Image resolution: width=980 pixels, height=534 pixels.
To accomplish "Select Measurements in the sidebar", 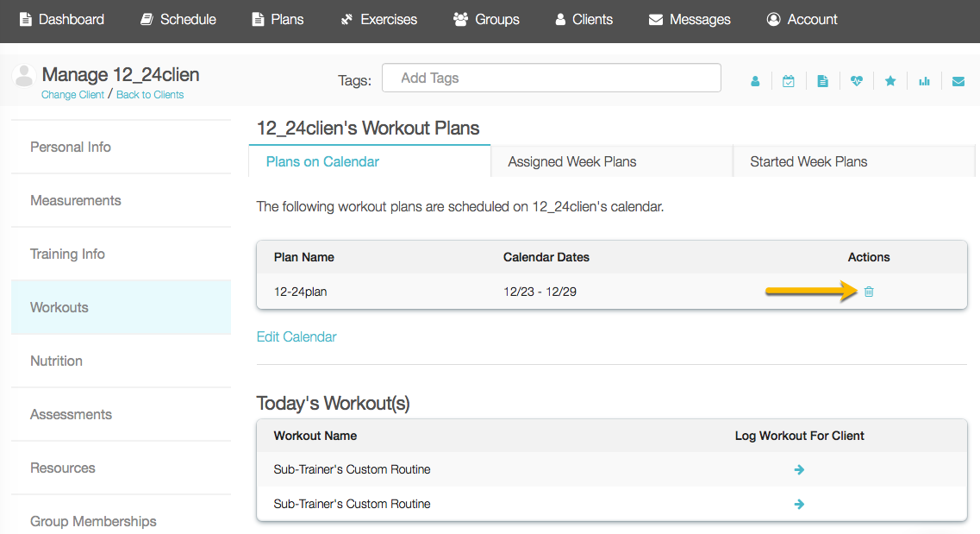I will tap(122, 200).
